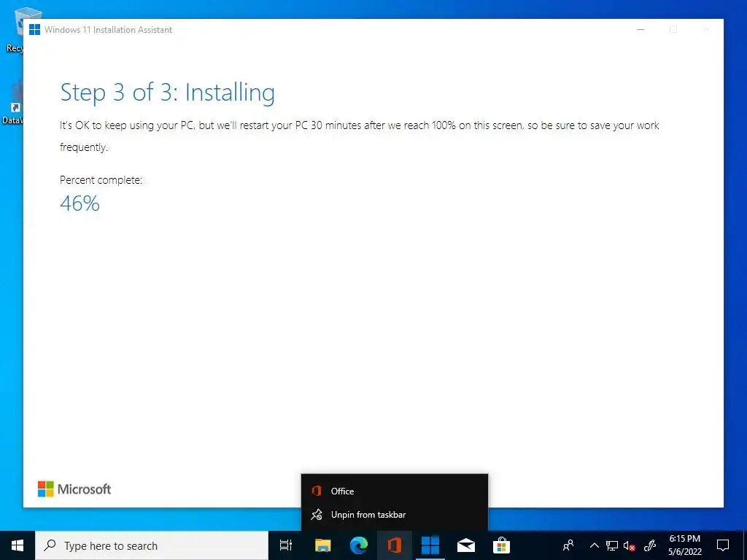Screen dimensions: 747x560
Task: Click the Show desktop strip on taskbar
Action: point(745,545)
